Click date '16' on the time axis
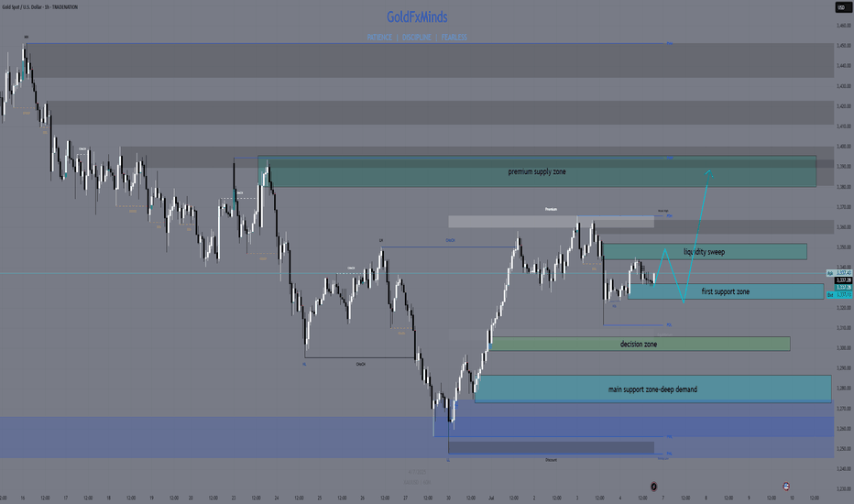The image size is (854, 504). pyautogui.click(x=23, y=498)
